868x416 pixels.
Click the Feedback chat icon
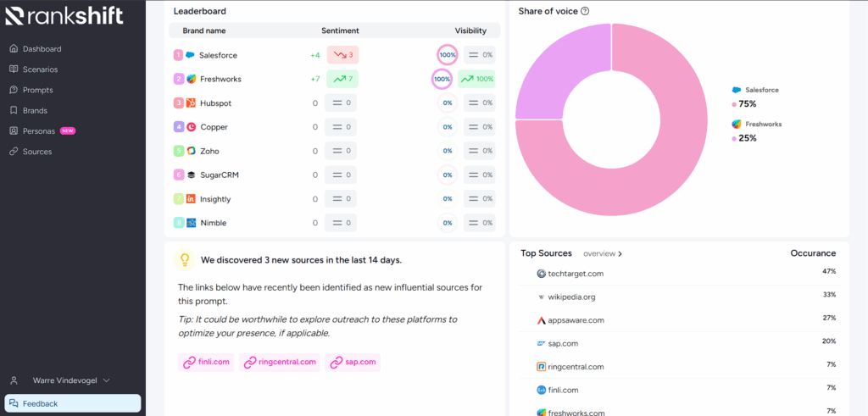pos(14,403)
